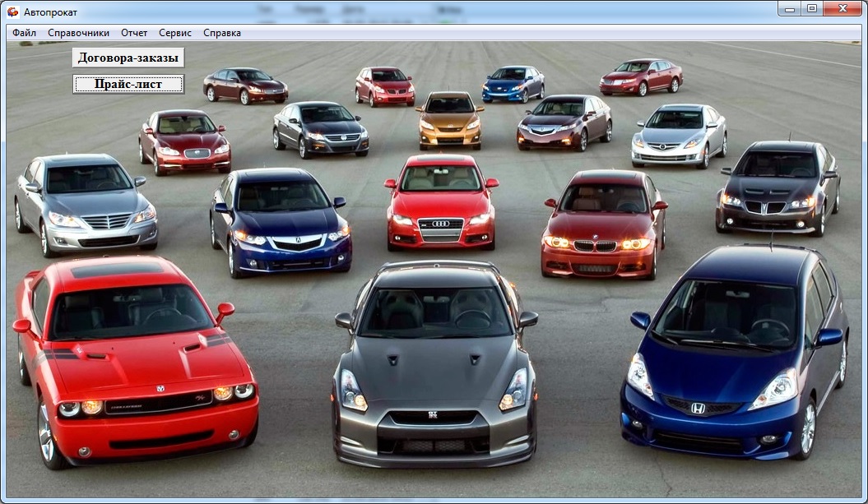Viewport: 868px width, 504px height.
Task: Open the Отчет menu
Action: tap(134, 33)
